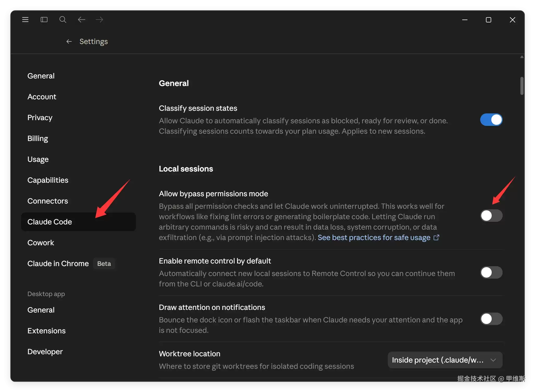535x392 pixels.
Task: Click the back arrow beside Settings
Action: pos(69,41)
